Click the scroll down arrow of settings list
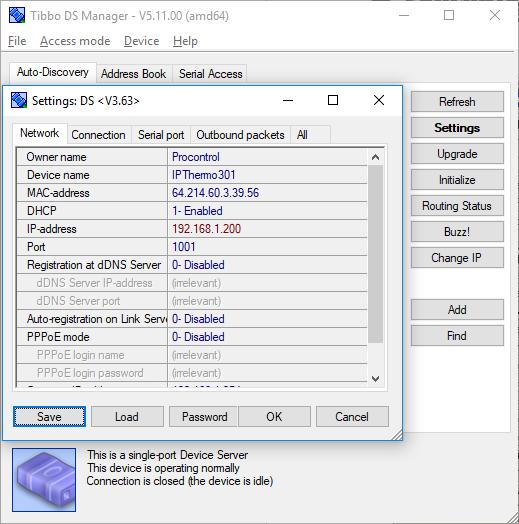This screenshot has height=524, width=519. coord(375,379)
